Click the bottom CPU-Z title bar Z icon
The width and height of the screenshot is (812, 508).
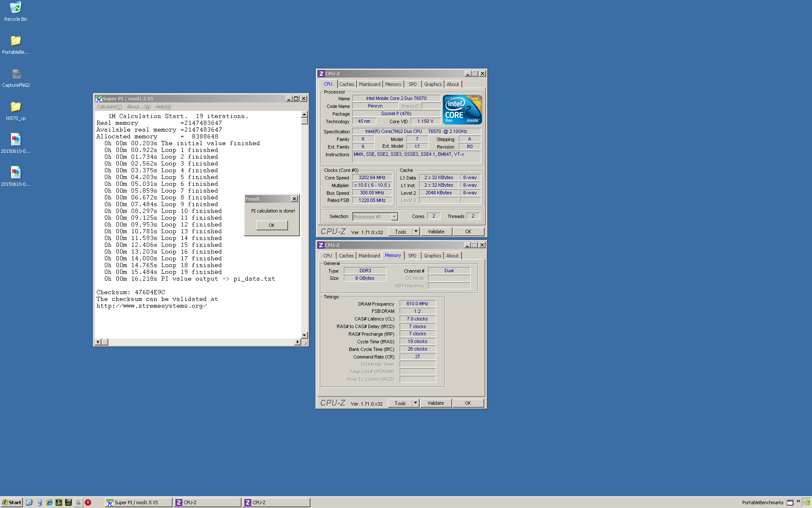(321, 245)
